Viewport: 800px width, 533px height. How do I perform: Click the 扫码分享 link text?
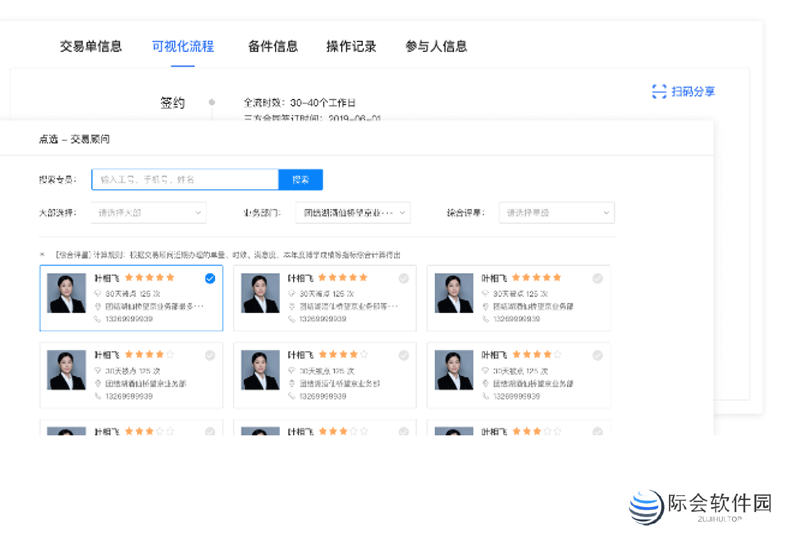point(693,91)
